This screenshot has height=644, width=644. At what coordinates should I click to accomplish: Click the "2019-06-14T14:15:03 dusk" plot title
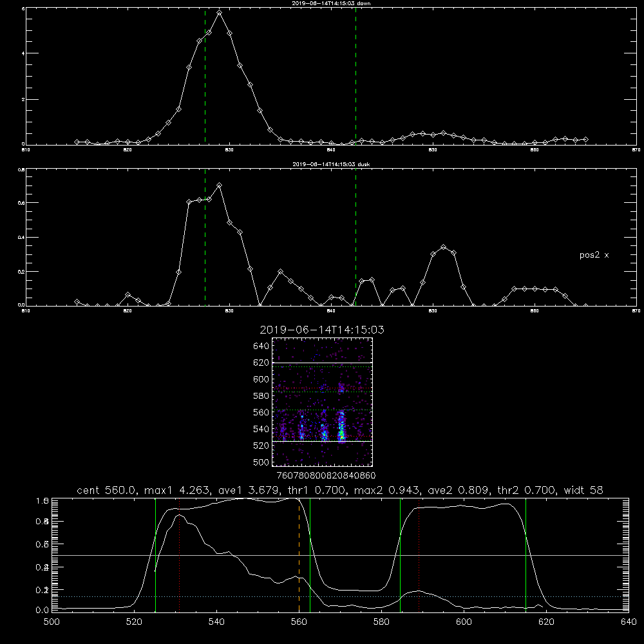[x=331, y=164]
